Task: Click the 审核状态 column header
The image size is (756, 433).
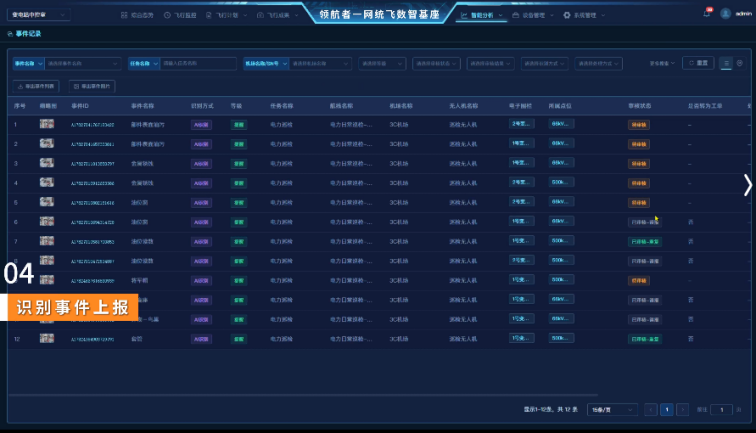Action: [640, 106]
